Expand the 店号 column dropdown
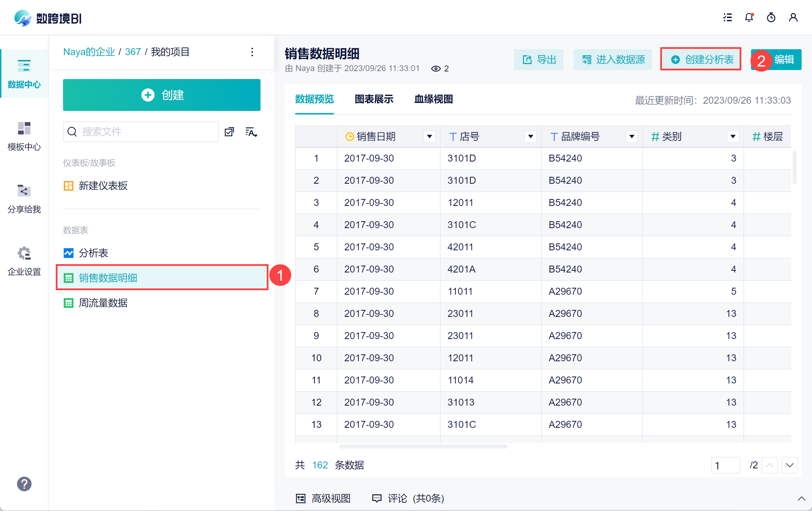Viewport: 812px width, 511px height. [530, 137]
